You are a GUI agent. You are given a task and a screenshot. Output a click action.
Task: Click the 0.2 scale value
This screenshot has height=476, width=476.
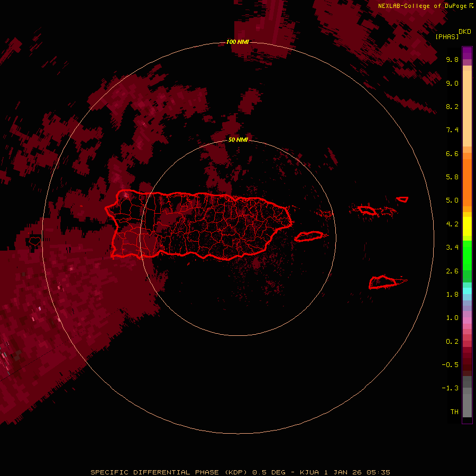(x=452, y=342)
